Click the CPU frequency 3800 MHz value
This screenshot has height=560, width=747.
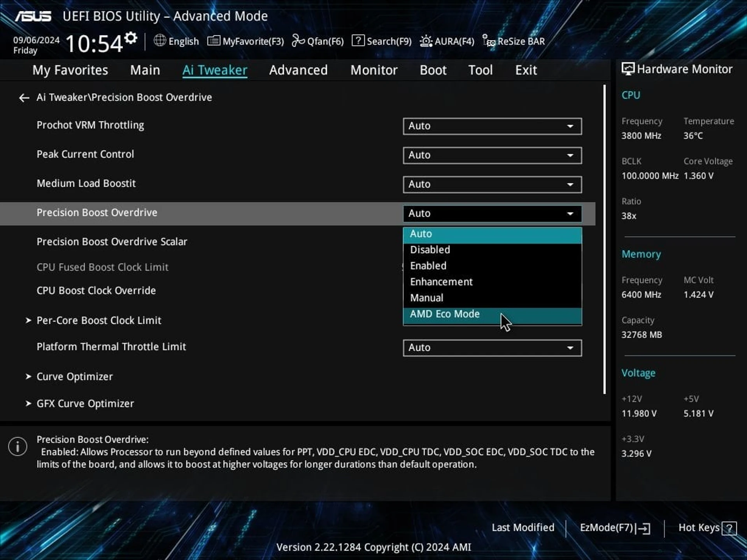click(x=641, y=136)
